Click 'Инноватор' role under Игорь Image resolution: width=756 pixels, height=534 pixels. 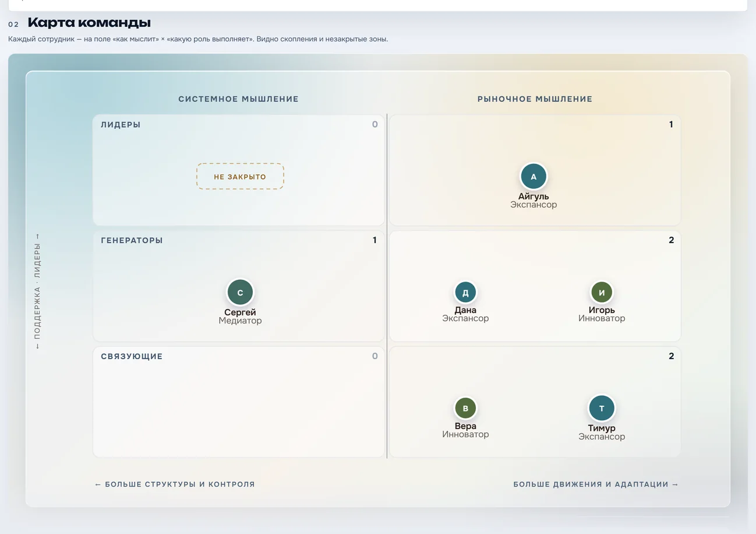tap(602, 318)
